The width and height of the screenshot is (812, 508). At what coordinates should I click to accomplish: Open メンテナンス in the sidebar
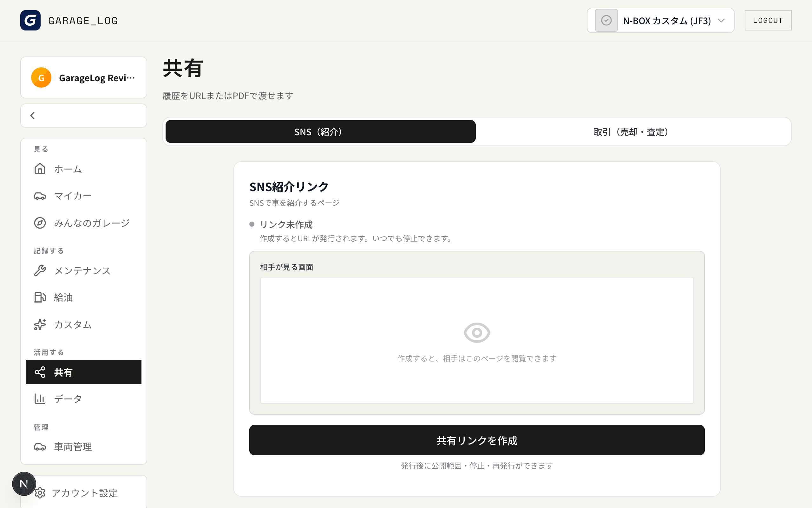click(83, 271)
